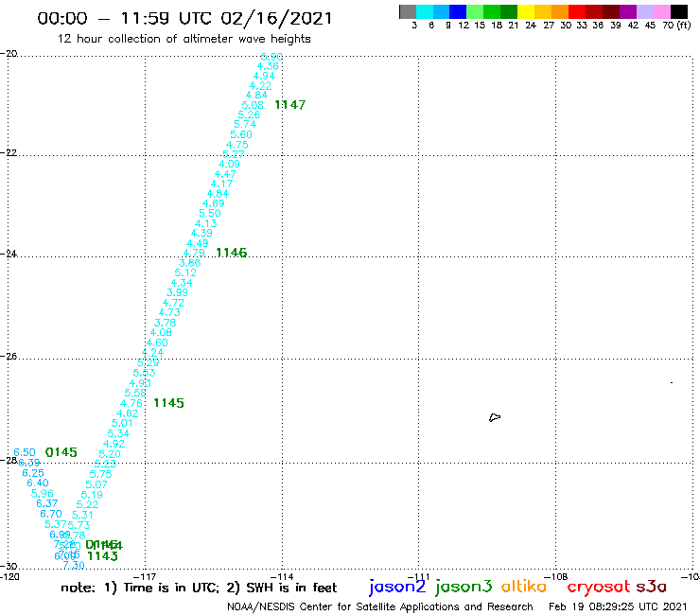Click the 4.36 wave height reading
This screenshot has height=615, width=700.
tap(268, 66)
